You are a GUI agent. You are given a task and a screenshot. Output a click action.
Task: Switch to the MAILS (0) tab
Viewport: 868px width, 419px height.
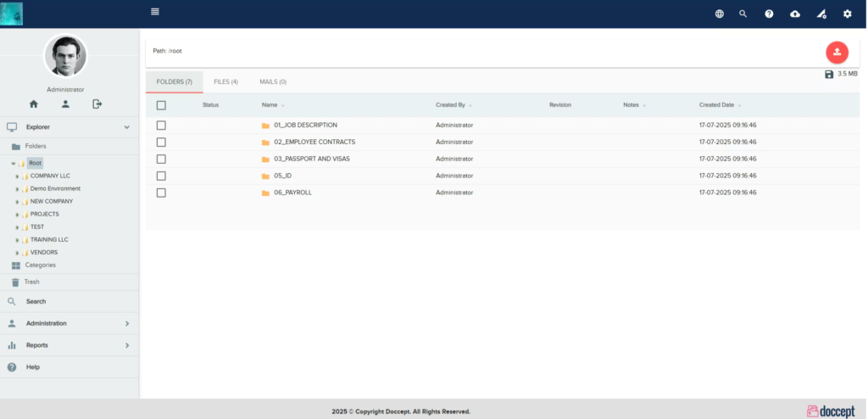(273, 82)
